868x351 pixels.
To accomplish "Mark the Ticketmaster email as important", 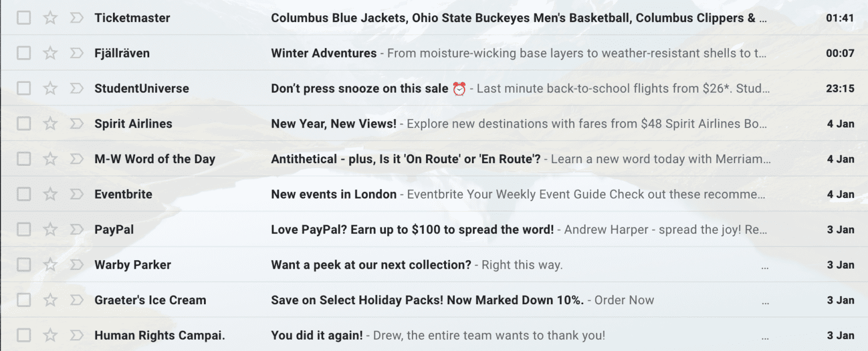I will (x=77, y=17).
